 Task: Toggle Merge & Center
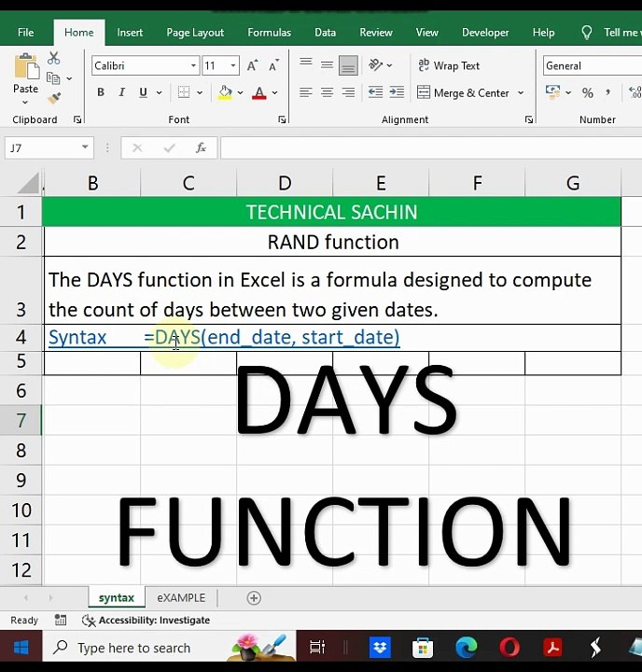click(463, 92)
